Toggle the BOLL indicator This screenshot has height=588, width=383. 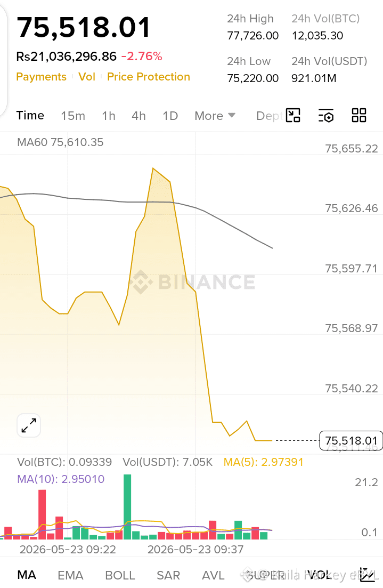pos(120,575)
